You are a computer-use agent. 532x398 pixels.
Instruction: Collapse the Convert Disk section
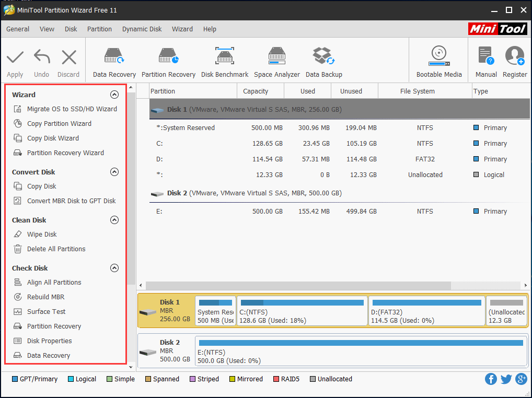pyautogui.click(x=114, y=172)
